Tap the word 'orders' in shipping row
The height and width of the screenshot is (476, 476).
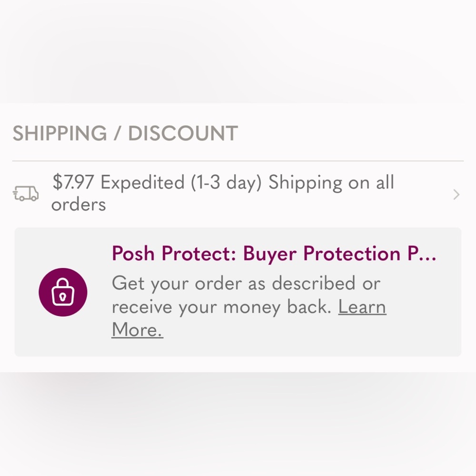79,205
